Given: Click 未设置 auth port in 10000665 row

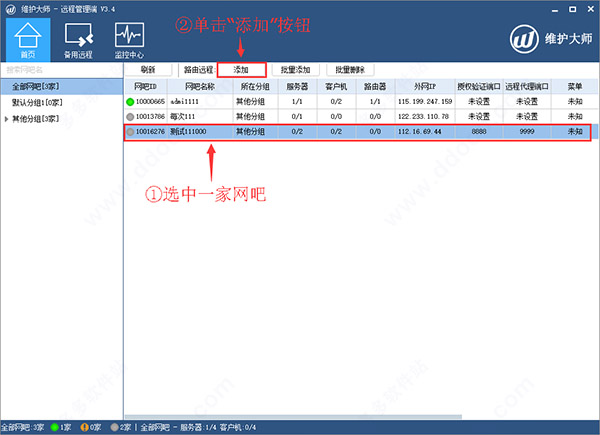Looking at the screenshot, I should coord(479,102).
